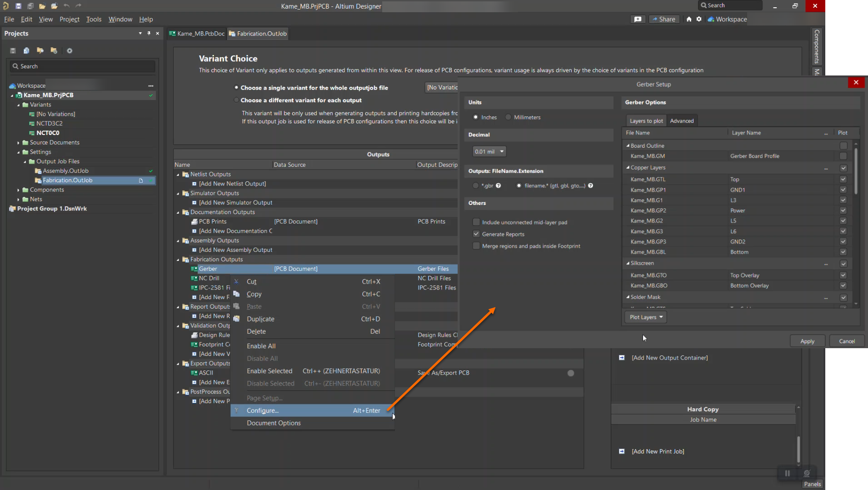
Task: Click the Undo arrow icon
Action: click(66, 5)
